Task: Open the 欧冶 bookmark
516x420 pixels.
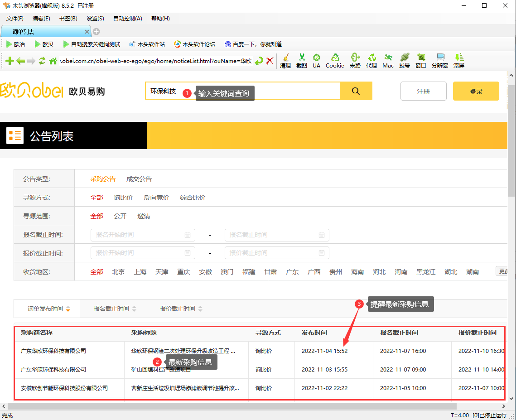Action: coord(16,44)
